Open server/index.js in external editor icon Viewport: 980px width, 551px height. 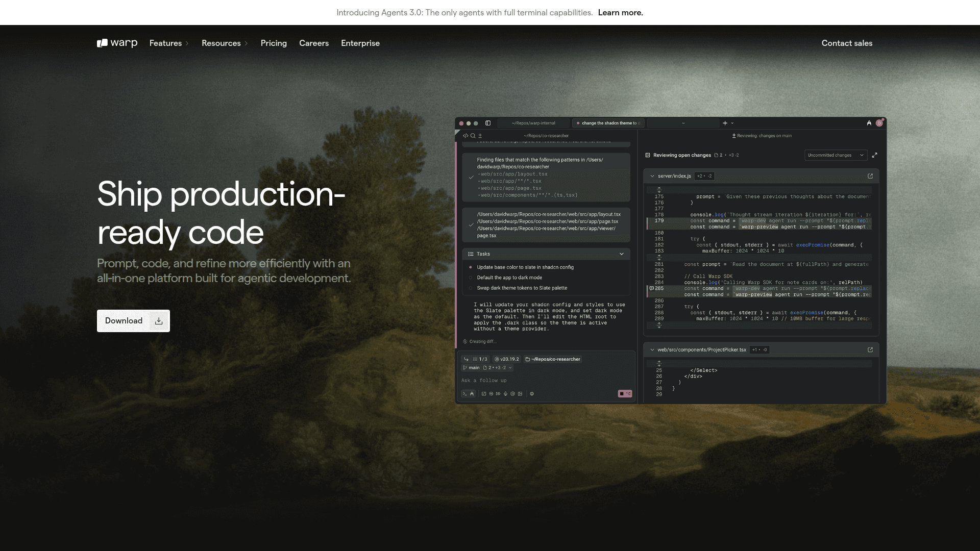pos(870,176)
